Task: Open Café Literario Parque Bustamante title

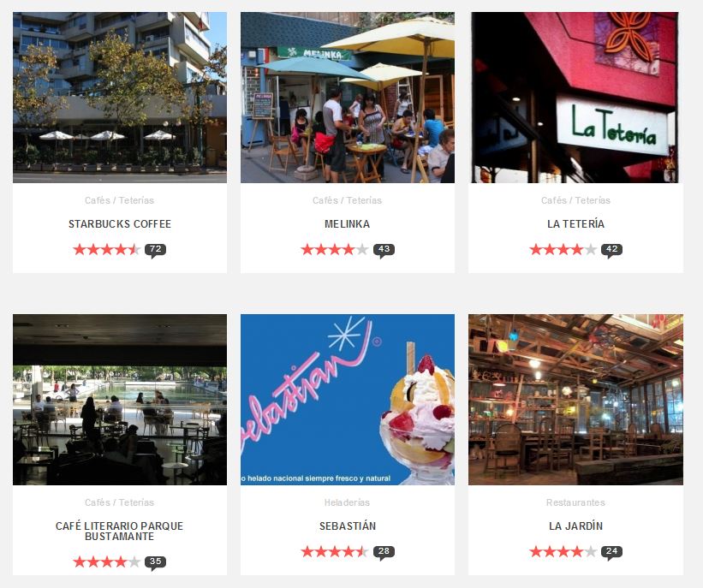Action: click(x=120, y=531)
